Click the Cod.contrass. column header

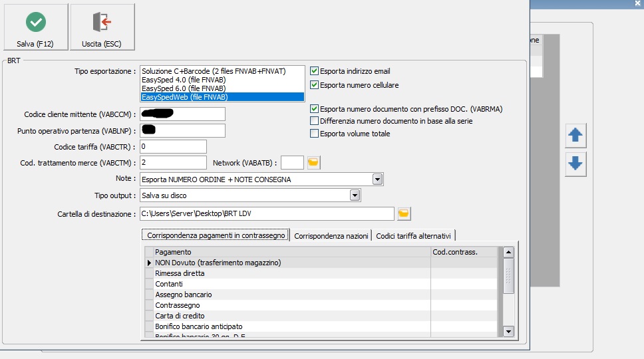(464, 252)
